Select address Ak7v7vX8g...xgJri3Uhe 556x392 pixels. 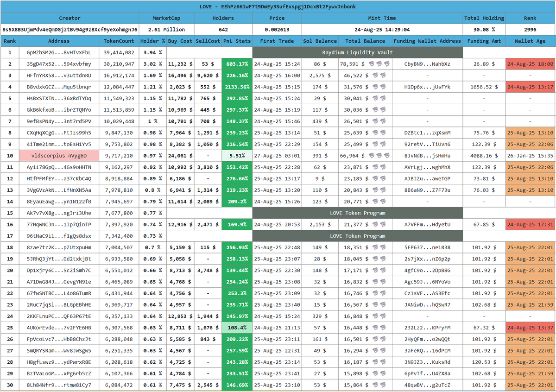(59, 213)
